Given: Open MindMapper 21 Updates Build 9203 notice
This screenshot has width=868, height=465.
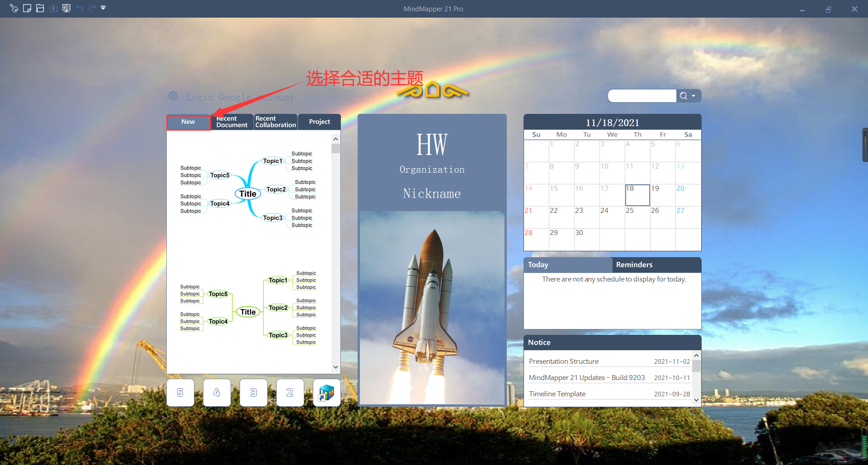Looking at the screenshot, I should (x=609, y=378).
